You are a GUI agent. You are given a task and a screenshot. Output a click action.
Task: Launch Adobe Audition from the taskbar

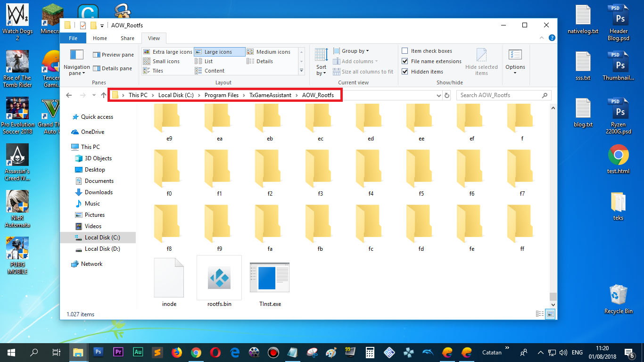pos(137,352)
